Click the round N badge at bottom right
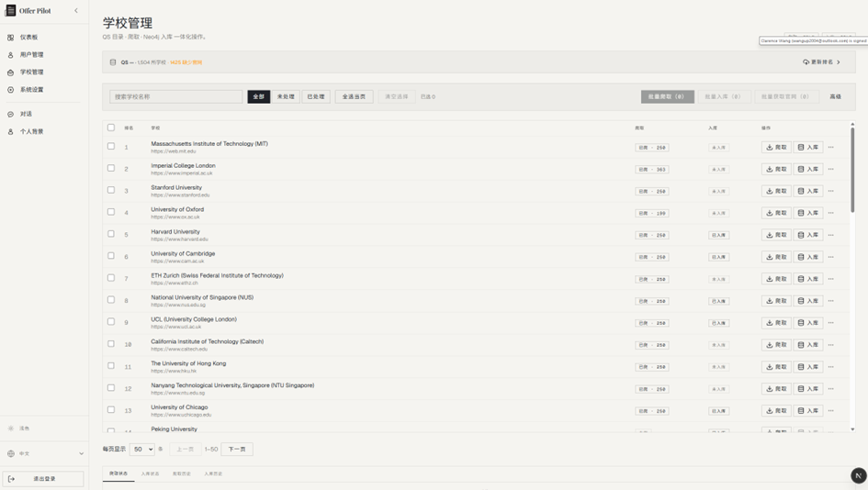868x490 pixels. pos(858,475)
